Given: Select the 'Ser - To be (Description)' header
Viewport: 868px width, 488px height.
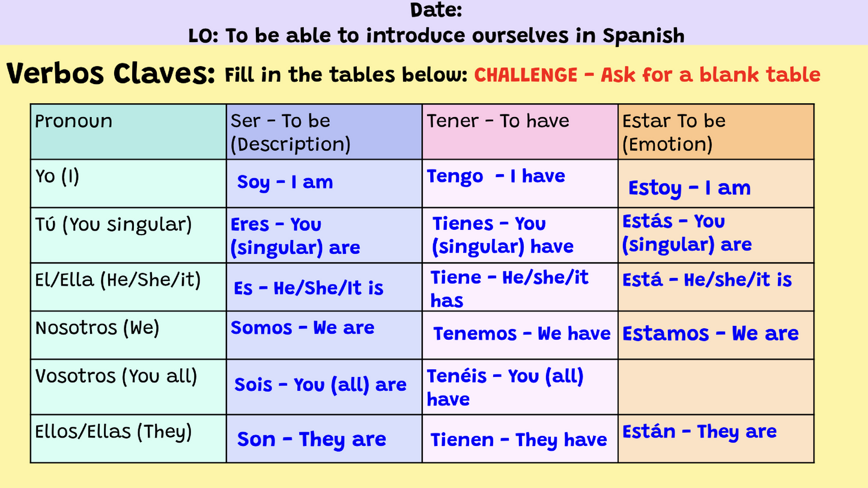Looking at the screenshot, I should (324, 131).
